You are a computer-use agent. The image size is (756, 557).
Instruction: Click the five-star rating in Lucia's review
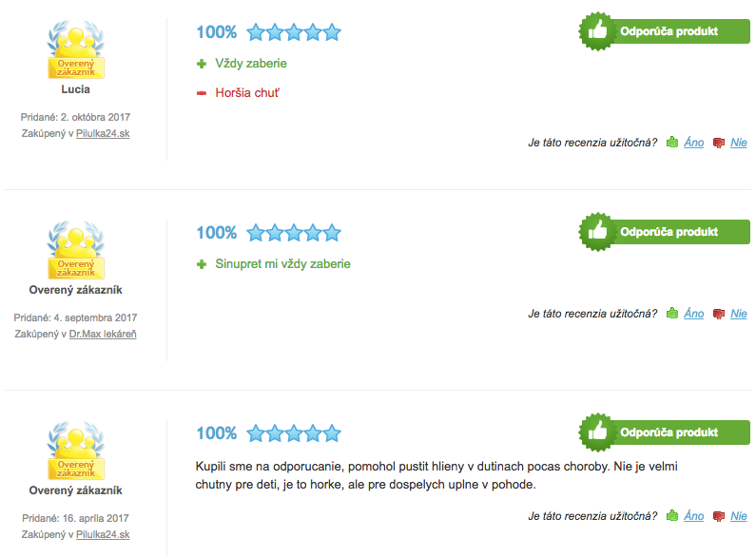(294, 32)
